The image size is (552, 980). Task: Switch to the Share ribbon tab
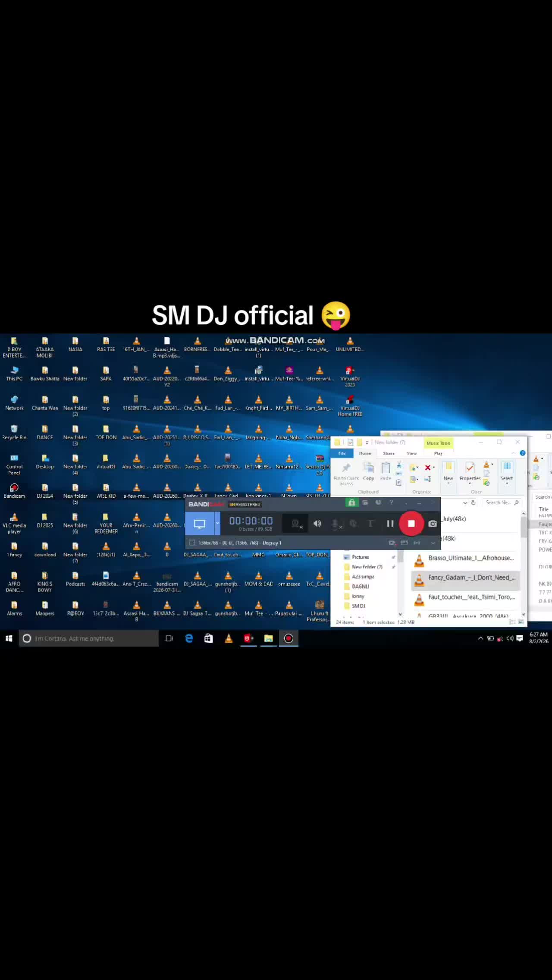click(389, 453)
